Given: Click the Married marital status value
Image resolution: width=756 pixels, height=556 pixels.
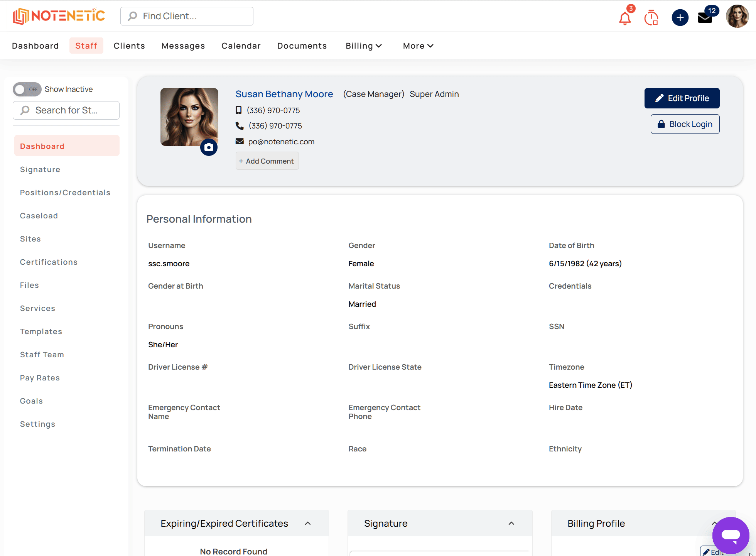Looking at the screenshot, I should point(362,304).
